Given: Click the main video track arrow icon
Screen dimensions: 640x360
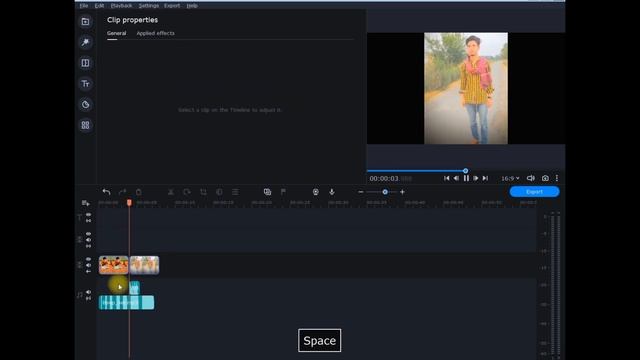Looking at the screenshot, I should coord(89,271).
